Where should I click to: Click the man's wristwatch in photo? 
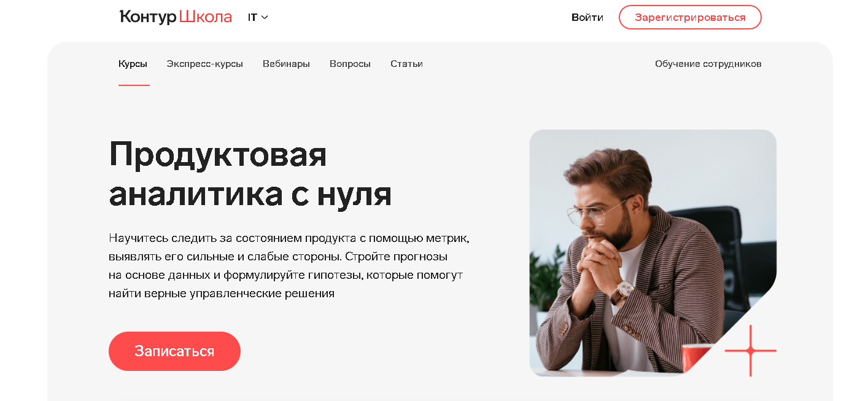(622, 290)
